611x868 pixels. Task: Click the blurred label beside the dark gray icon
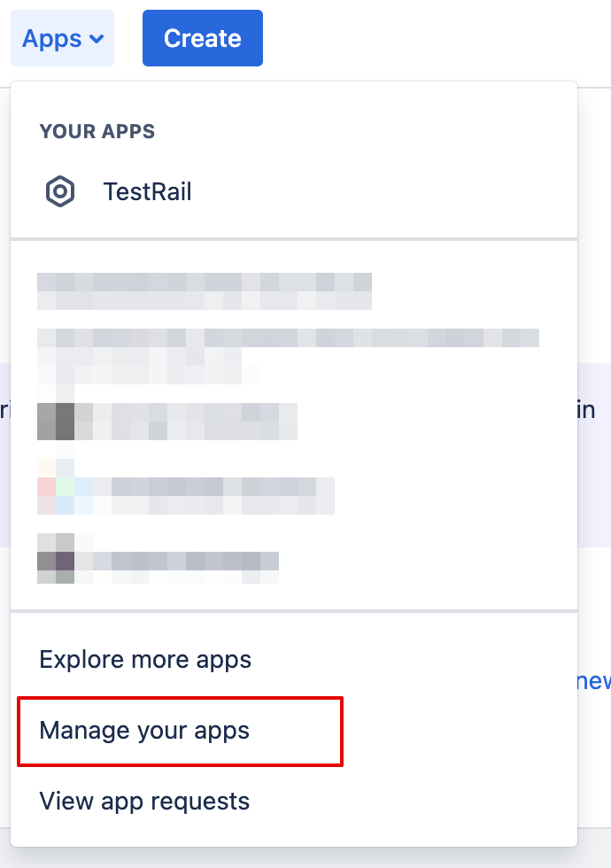click(195, 422)
